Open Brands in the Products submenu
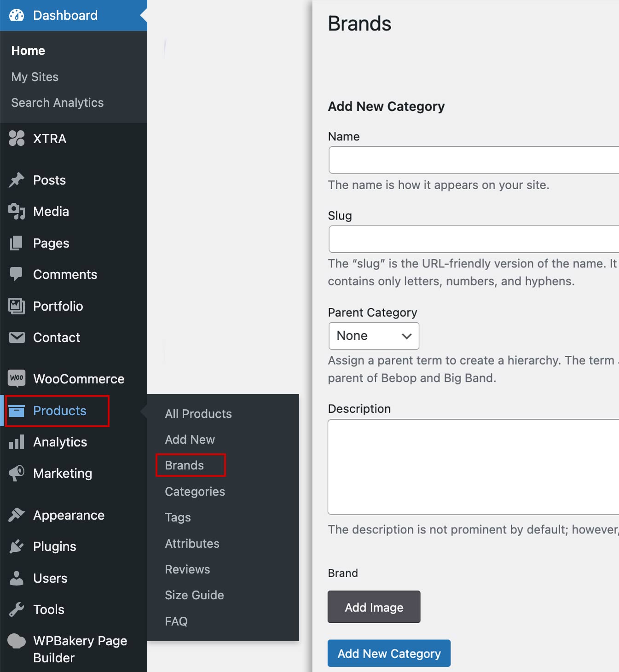Screen dimensions: 619x672 click(x=185, y=465)
